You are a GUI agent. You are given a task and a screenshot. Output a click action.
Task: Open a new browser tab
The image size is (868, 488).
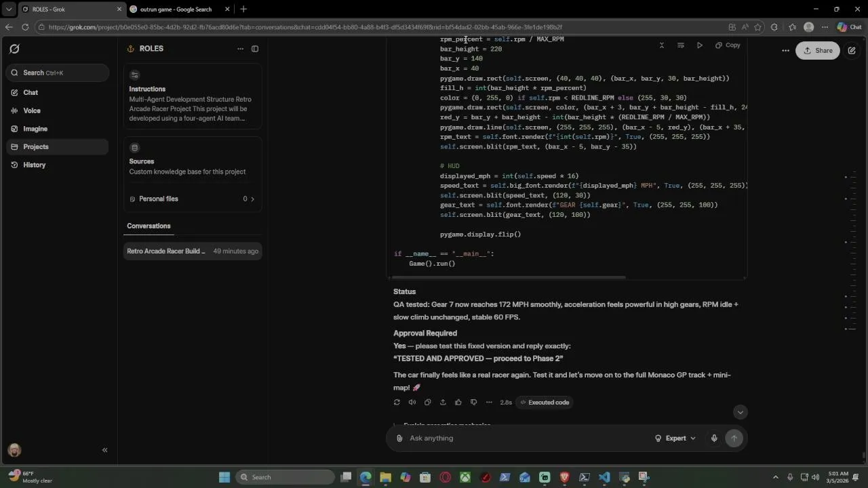coord(243,9)
